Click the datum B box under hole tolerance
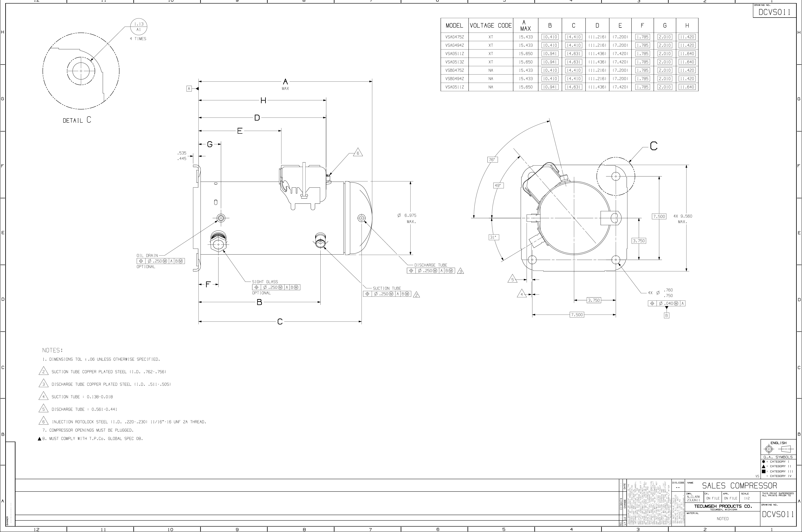This screenshot has width=802, height=532. pos(666,315)
